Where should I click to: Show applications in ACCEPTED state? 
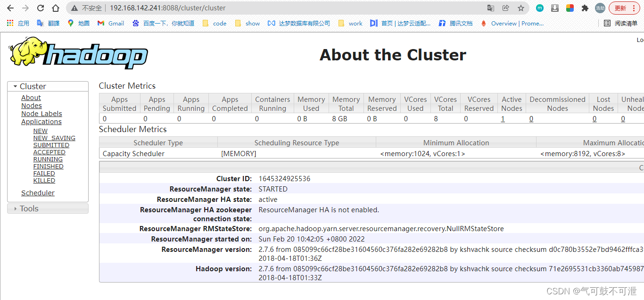(50, 152)
